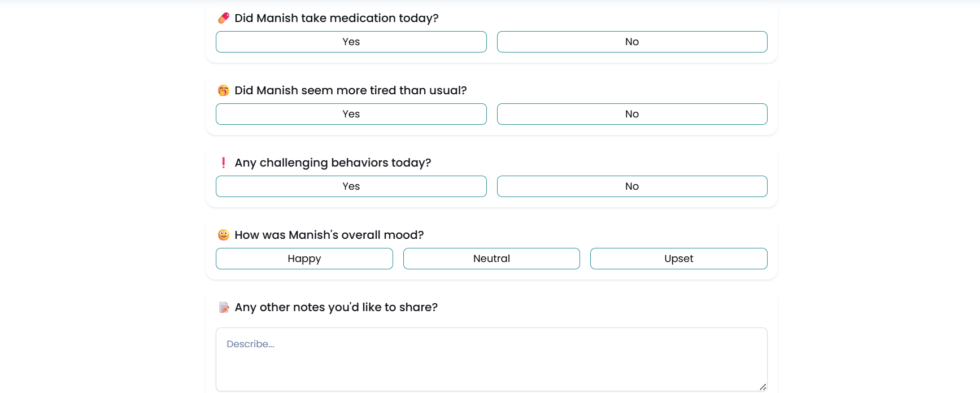
Task: Click the pill icon beside medication question
Action: click(x=224, y=18)
